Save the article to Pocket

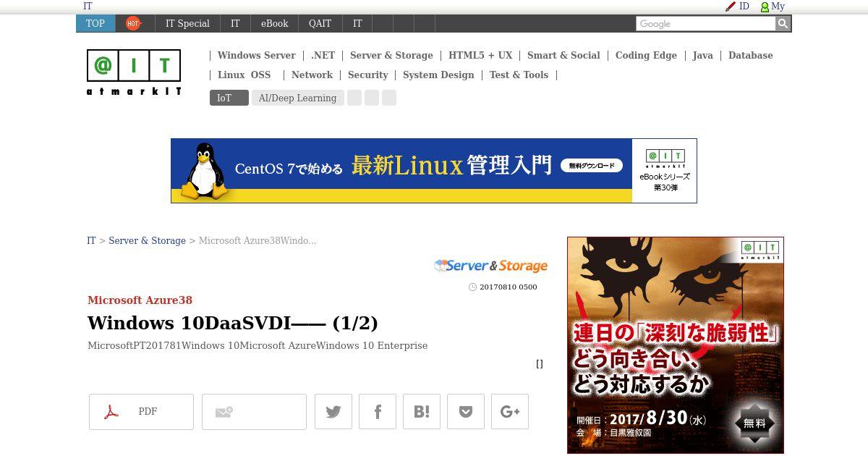(x=466, y=412)
